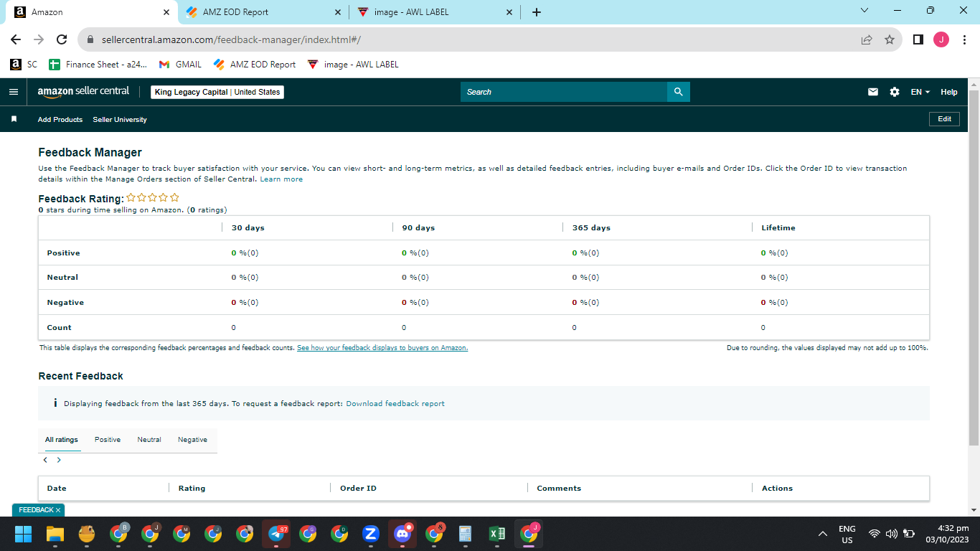Screen dimensions: 980x551
Task: Open the settings gear in Seller Central
Action: tap(895, 92)
